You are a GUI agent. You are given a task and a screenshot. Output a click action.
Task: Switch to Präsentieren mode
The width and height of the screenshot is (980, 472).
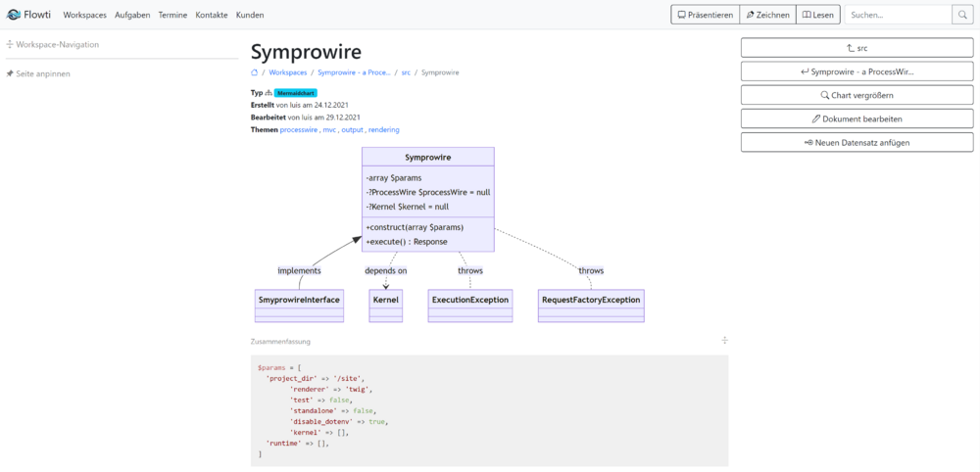coord(704,15)
